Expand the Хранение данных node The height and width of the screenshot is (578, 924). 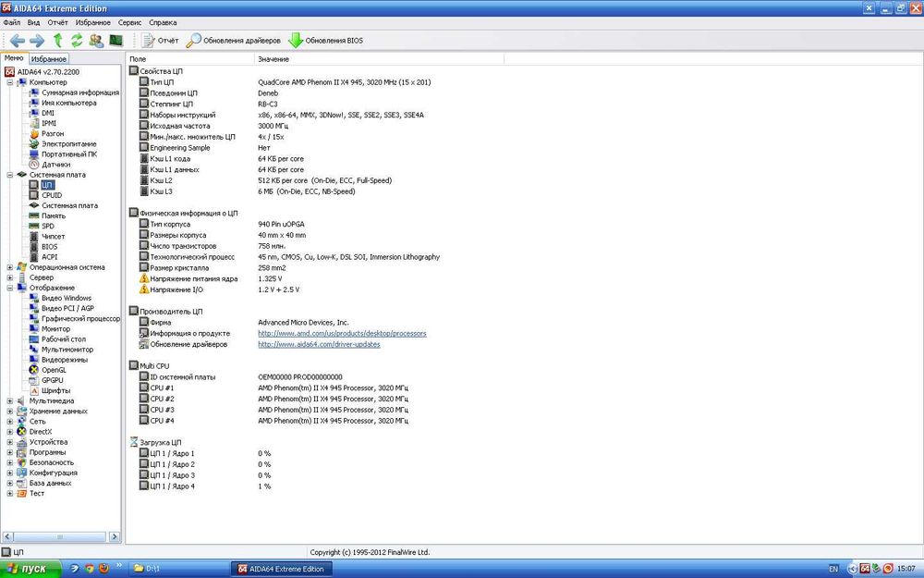pos(10,412)
